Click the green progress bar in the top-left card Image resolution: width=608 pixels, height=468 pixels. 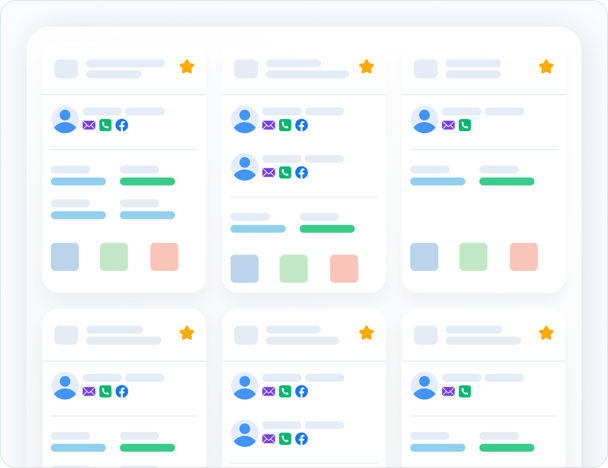click(x=147, y=182)
